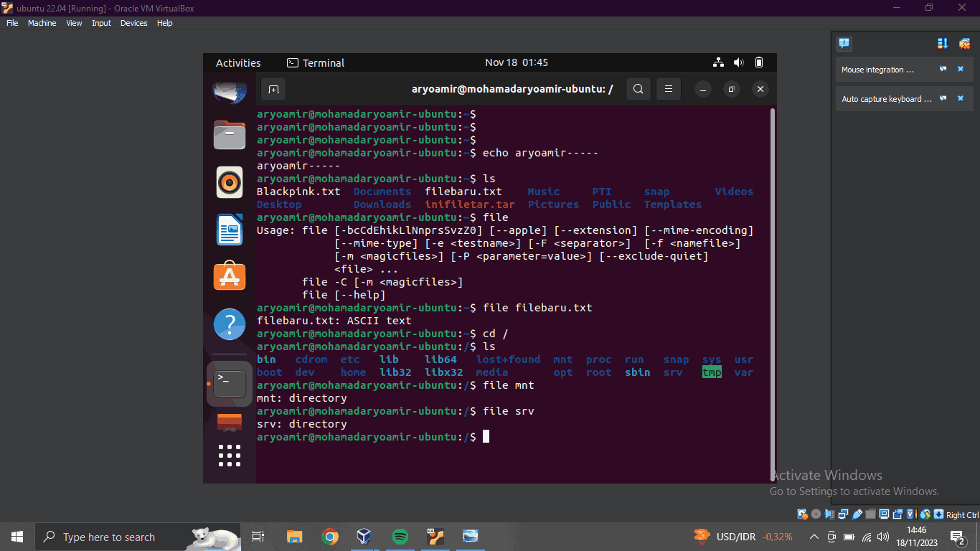Open Google Chrome from Windows taskbar
This screenshot has width=980, height=551.
click(x=330, y=537)
